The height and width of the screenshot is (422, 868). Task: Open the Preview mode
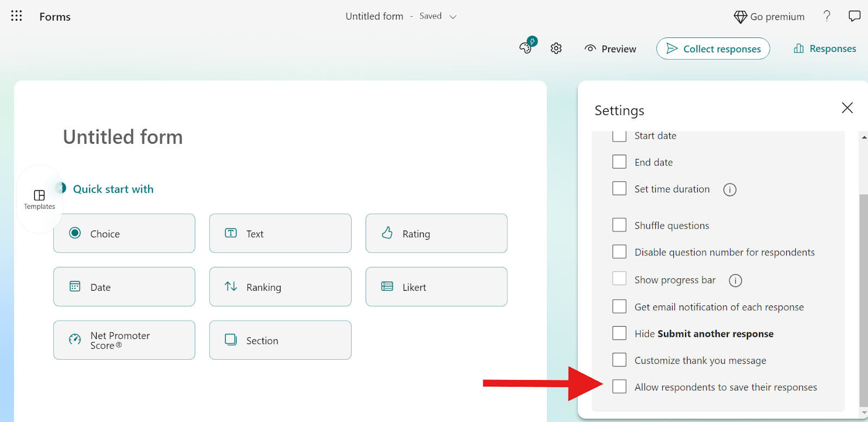click(x=610, y=49)
